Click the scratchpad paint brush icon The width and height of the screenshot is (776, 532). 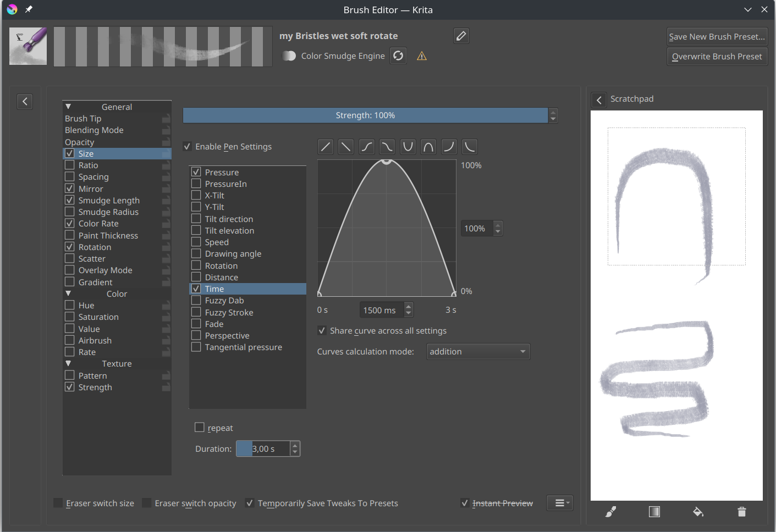click(610, 512)
